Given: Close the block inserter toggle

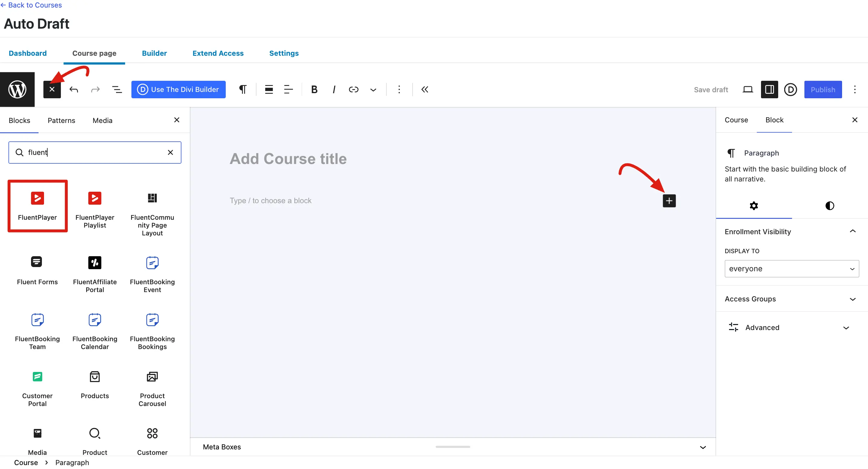Looking at the screenshot, I should click(52, 89).
